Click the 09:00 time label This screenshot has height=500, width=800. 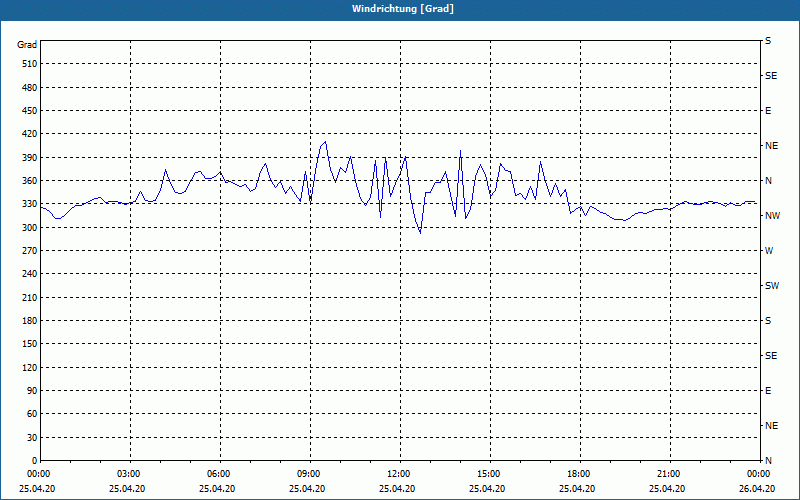point(310,474)
